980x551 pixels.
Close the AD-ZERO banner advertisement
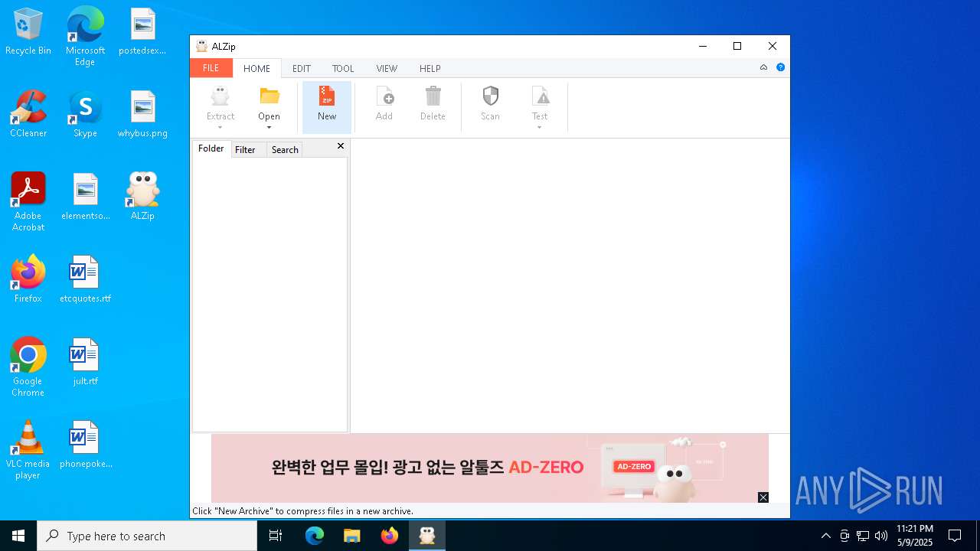coord(763,497)
